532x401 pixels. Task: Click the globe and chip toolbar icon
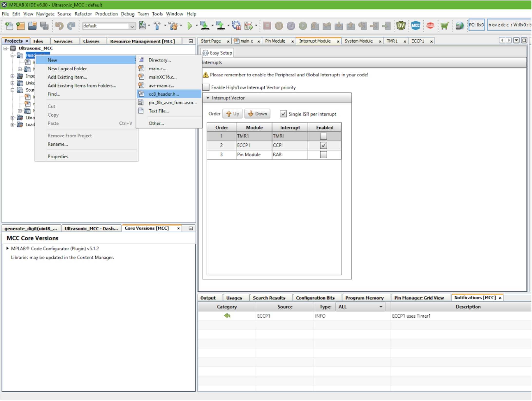[x=459, y=25]
